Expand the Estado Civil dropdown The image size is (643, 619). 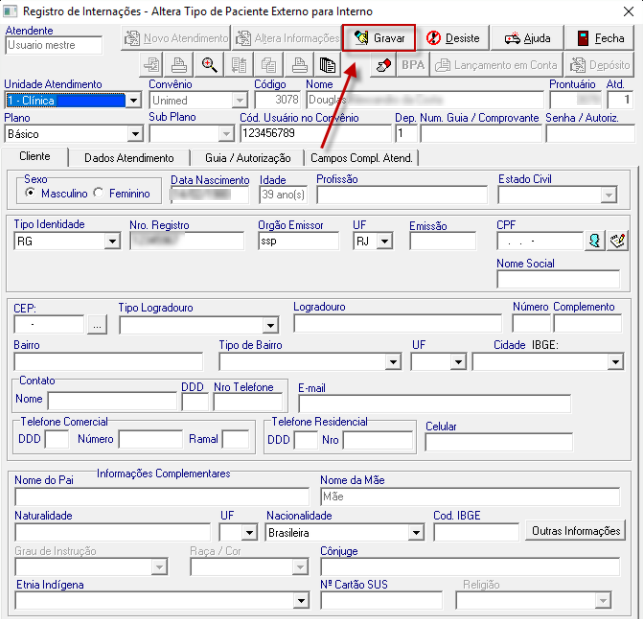tap(609, 195)
